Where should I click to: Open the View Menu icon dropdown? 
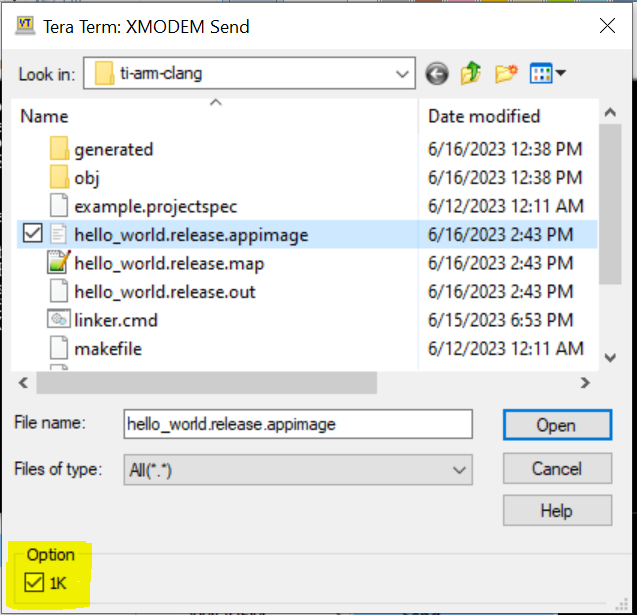pos(548,73)
